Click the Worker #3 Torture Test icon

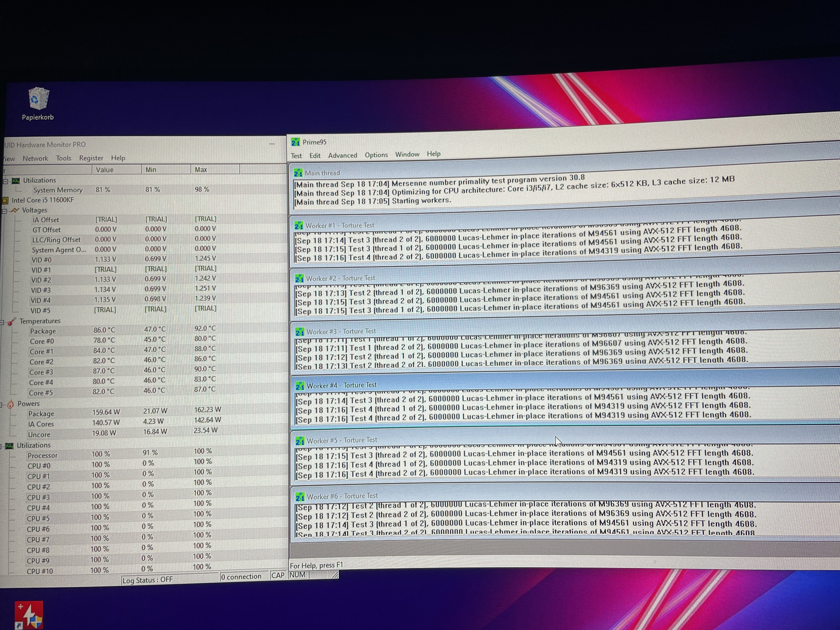pyautogui.click(x=300, y=332)
